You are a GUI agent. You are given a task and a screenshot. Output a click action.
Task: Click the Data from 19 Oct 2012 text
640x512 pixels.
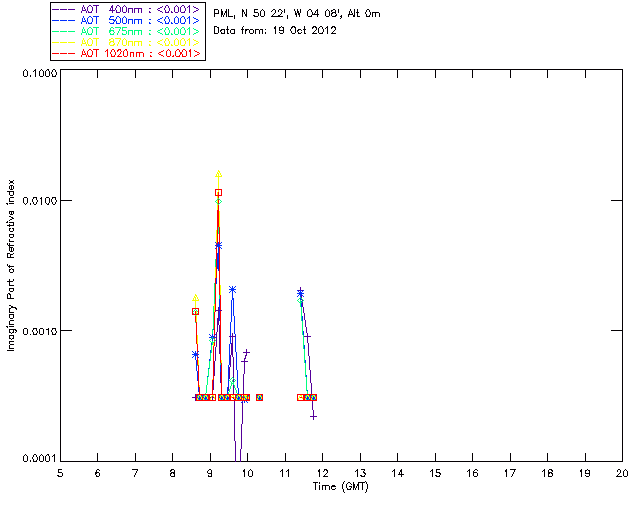[275, 31]
